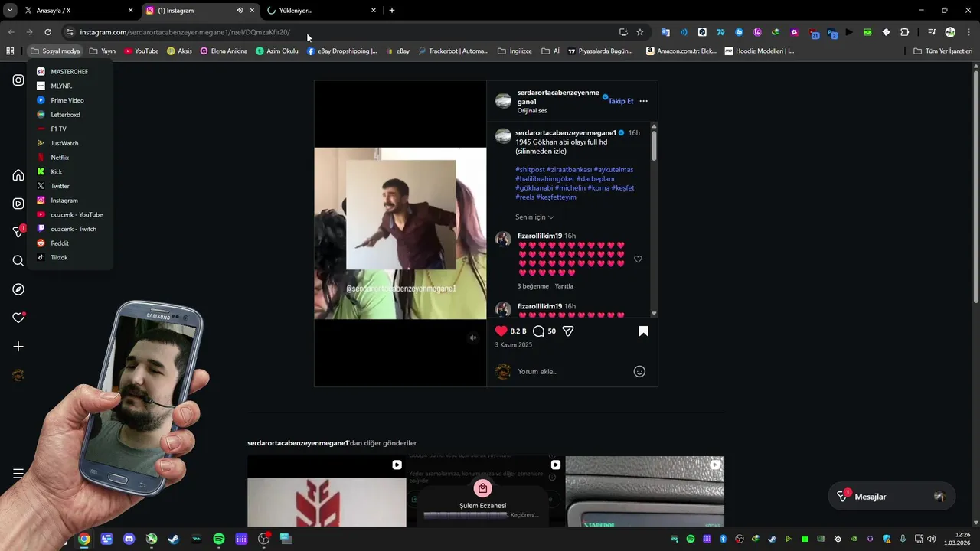Open the three-dot more options menu
This screenshot has height=551, width=980.
coord(643,101)
